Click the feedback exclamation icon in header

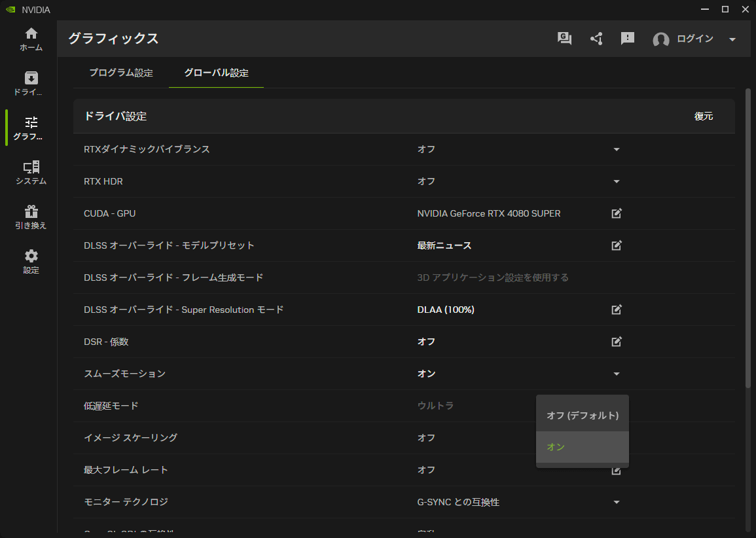tap(628, 39)
